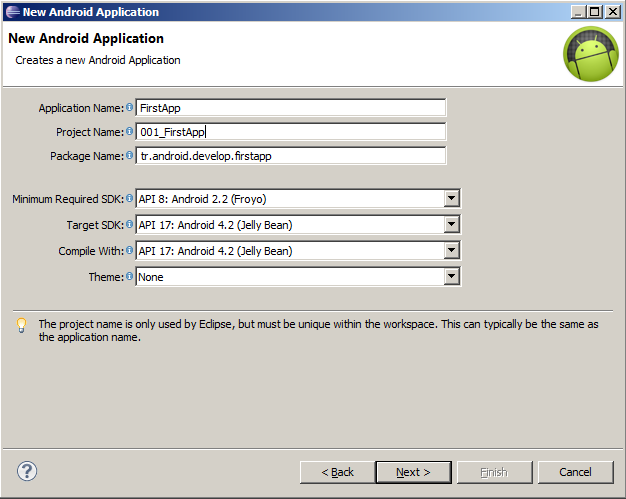The image size is (626, 499).
Task: Click the 'API 8: Android 2.2 (Froyo)' value
Action: pos(202,199)
